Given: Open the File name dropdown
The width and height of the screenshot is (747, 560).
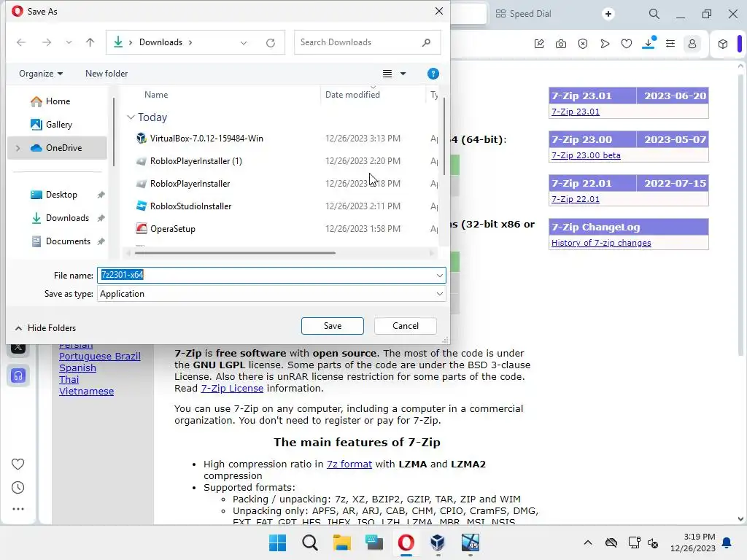Looking at the screenshot, I should pyautogui.click(x=439, y=275).
